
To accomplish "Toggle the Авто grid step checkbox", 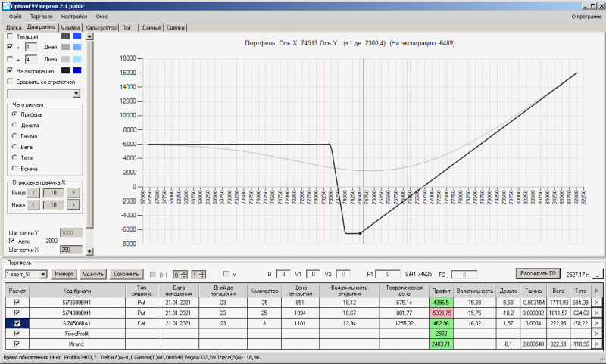I will pyautogui.click(x=11, y=241).
